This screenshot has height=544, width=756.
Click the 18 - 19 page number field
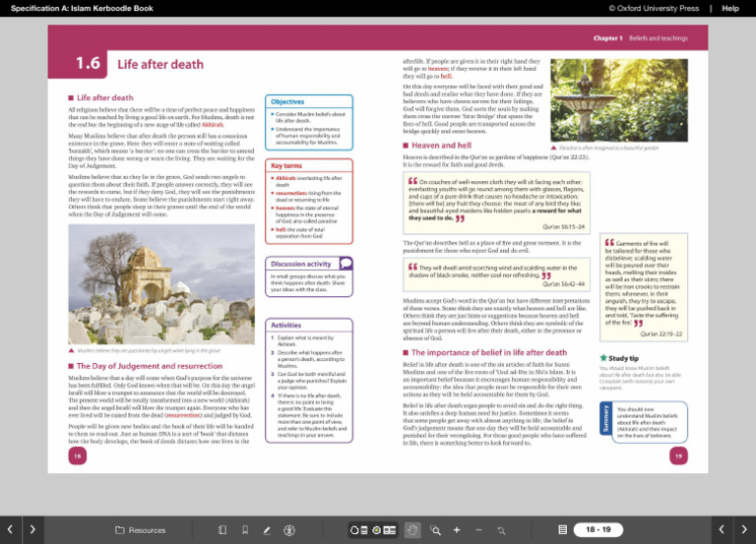click(598, 529)
